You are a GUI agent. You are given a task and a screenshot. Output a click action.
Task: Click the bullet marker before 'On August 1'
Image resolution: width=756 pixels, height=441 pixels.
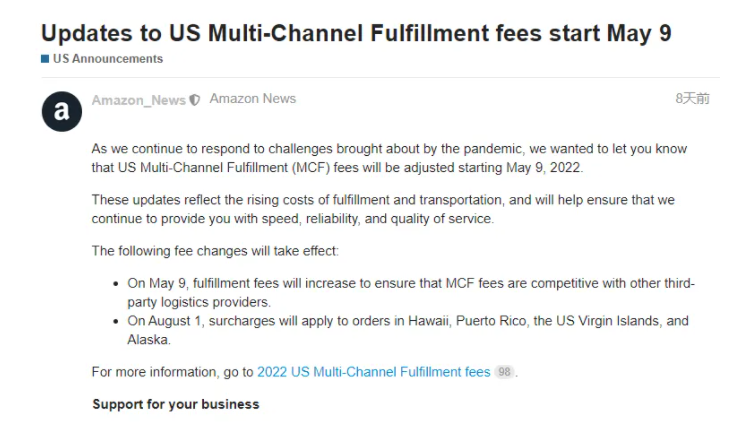click(x=116, y=321)
